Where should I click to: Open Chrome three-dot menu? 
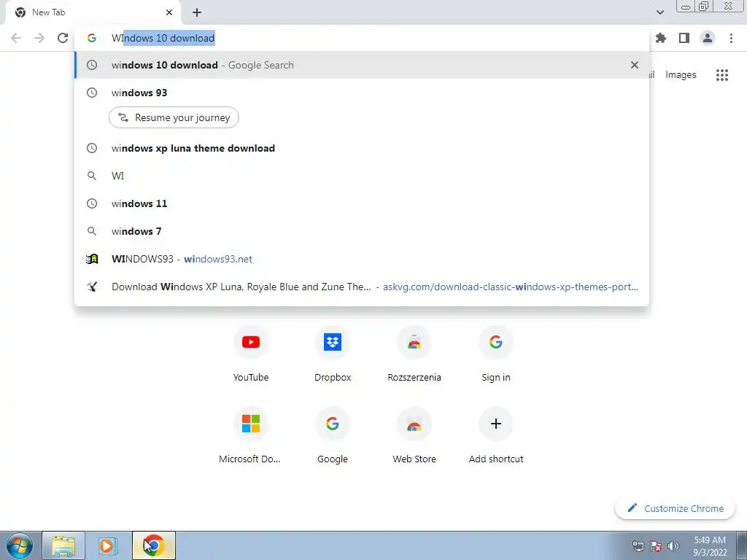click(731, 38)
